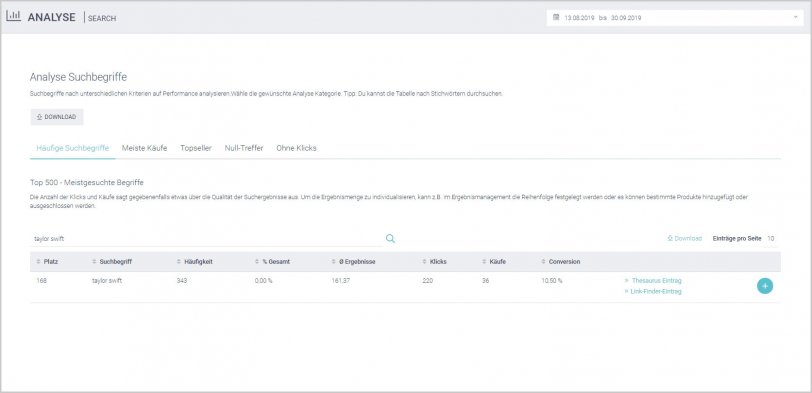This screenshot has width=812, height=393.
Task: Open the Link-Finder-Eintrag link
Action: [653, 292]
